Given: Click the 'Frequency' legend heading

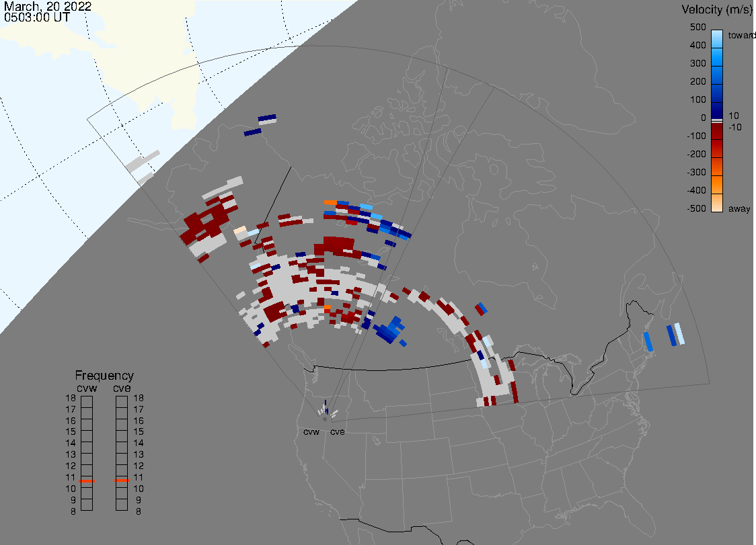Looking at the screenshot, I should click(104, 376).
